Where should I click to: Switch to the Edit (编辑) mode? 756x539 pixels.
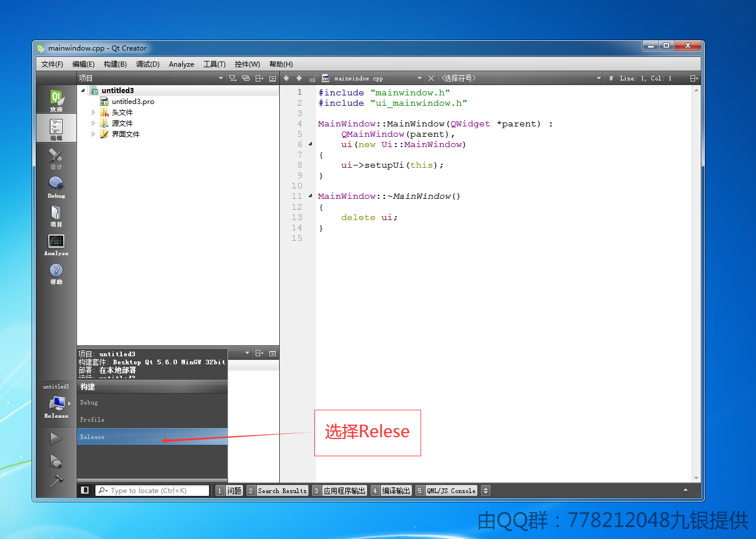pyautogui.click(x=56, y=129)
